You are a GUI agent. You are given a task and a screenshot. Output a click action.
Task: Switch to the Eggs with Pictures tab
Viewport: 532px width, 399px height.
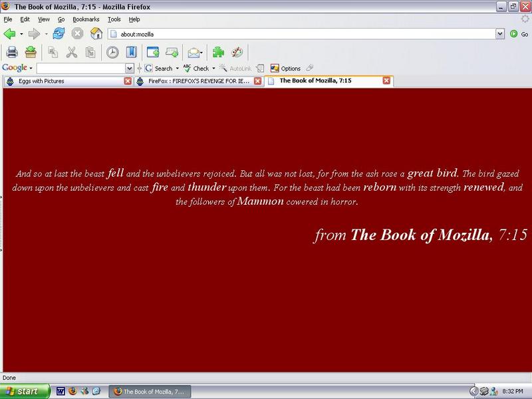point(63,81)
